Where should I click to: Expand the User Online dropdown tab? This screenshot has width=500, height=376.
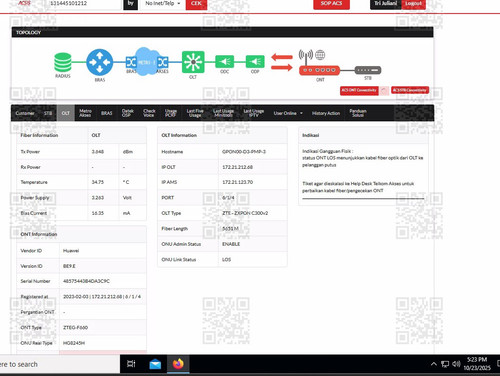coord(288,113)
